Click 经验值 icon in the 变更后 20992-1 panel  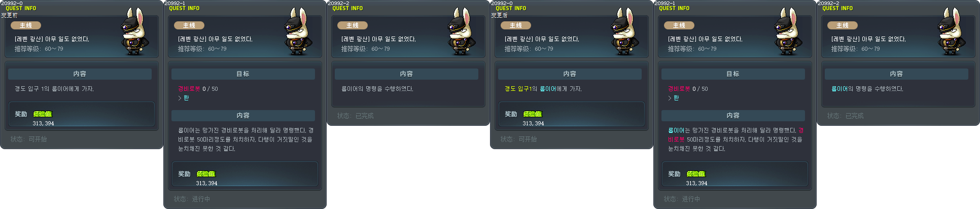point(696,174)
